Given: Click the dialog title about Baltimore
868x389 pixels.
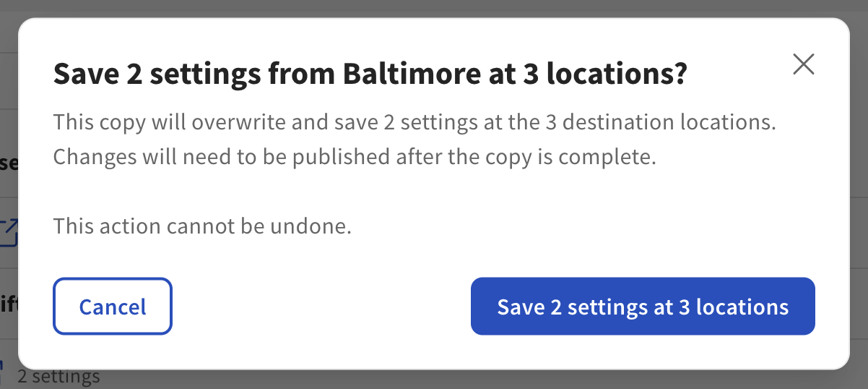Looking at the screenshot, I should pos(369,74).
